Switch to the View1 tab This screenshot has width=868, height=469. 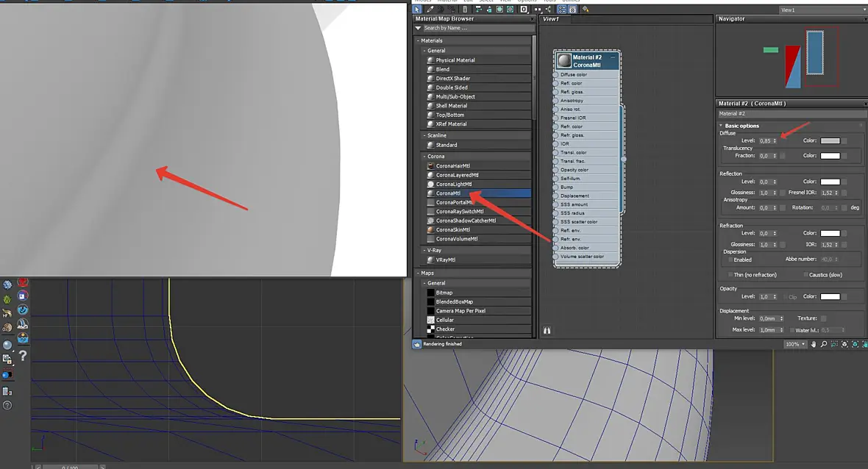pyautogui.click(x=552, y=19)
